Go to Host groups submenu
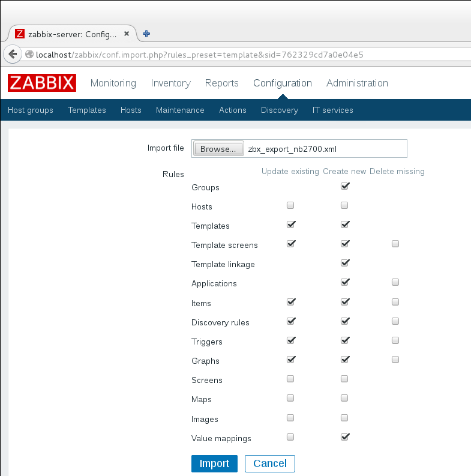 pos(31,110)
